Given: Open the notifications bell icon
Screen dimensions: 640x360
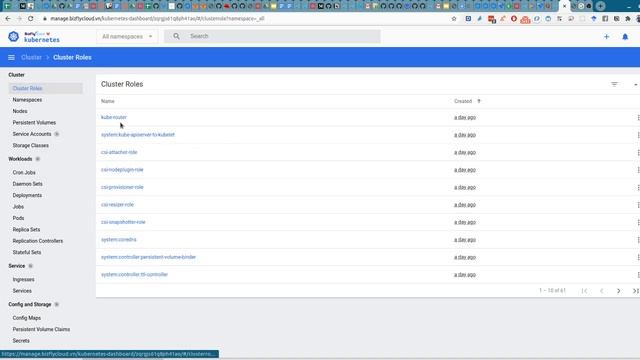Looking at the screenshot, I should pos(625,37).
